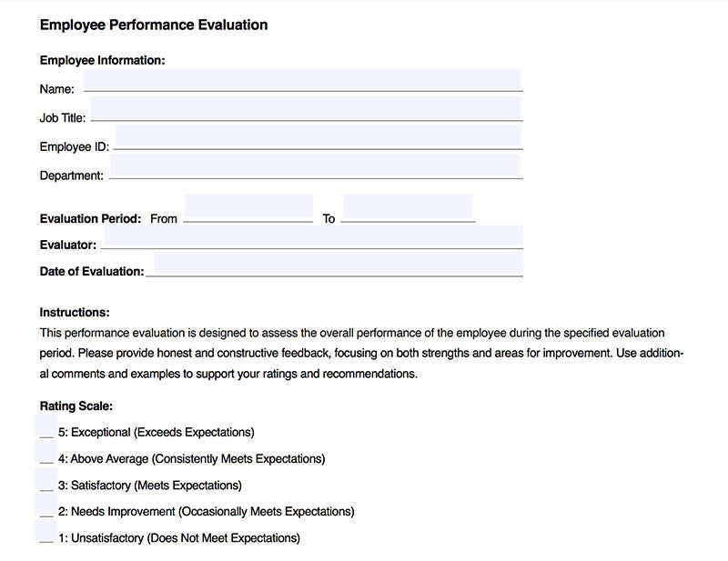Click the Date of Evaluation field
This screenshot has width=728, height=561.
(339, 265)
